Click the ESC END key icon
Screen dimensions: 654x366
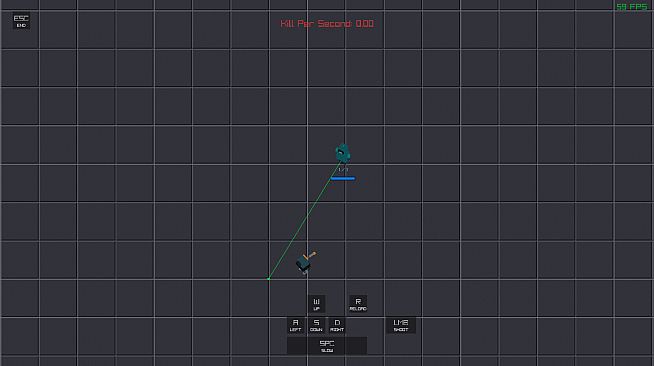coord(21,21)
